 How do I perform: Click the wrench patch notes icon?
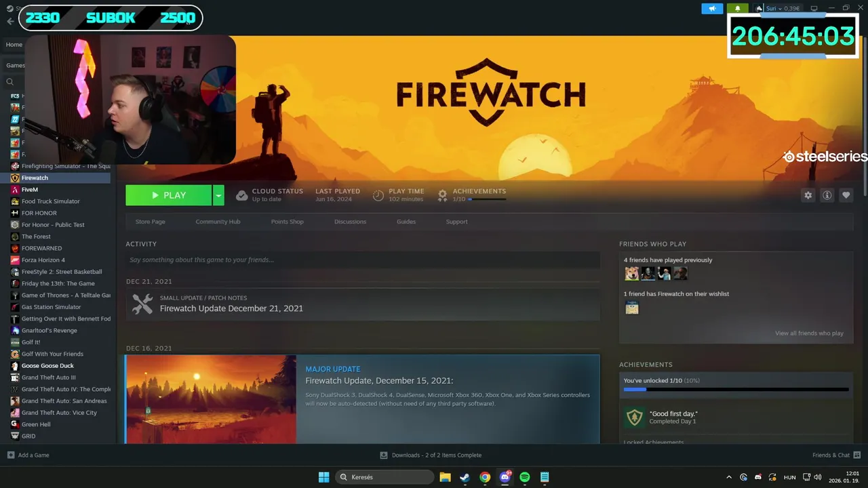click(142, 304)
